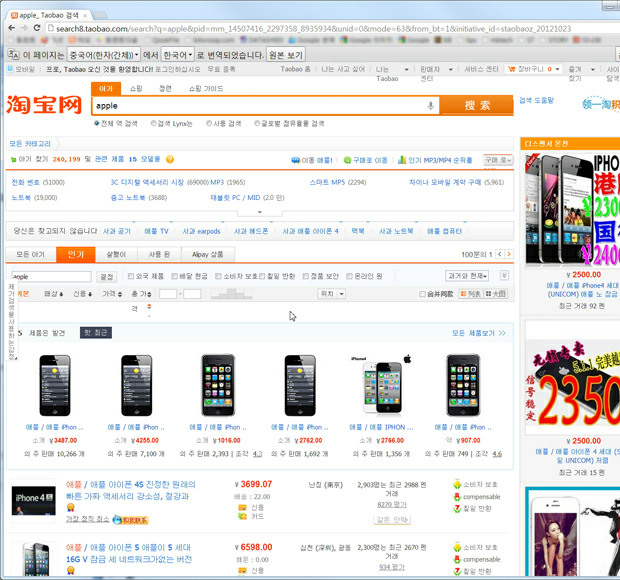Expand more categories with the down arrow

click(260, 212)
